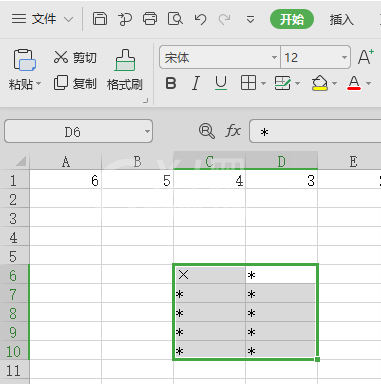Select column C header
This screenshot has height=384, width=381.
pyautogui.click(x=209, y=162)
